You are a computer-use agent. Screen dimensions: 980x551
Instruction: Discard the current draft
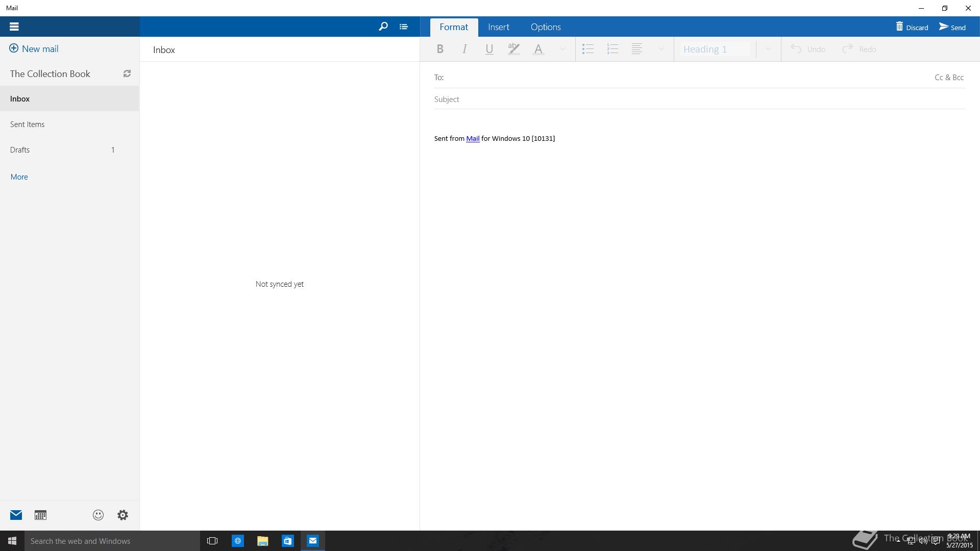pyautogui.click(x=912, y=27)
